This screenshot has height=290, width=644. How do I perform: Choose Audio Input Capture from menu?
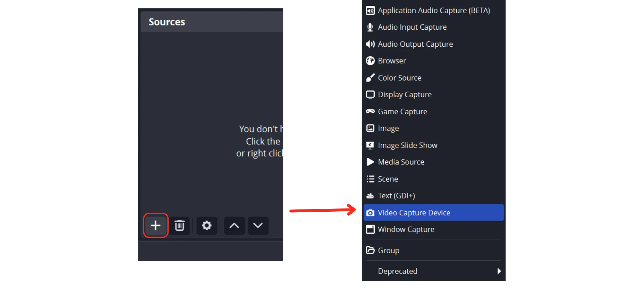pyautogui.click(x=434, y=27)
